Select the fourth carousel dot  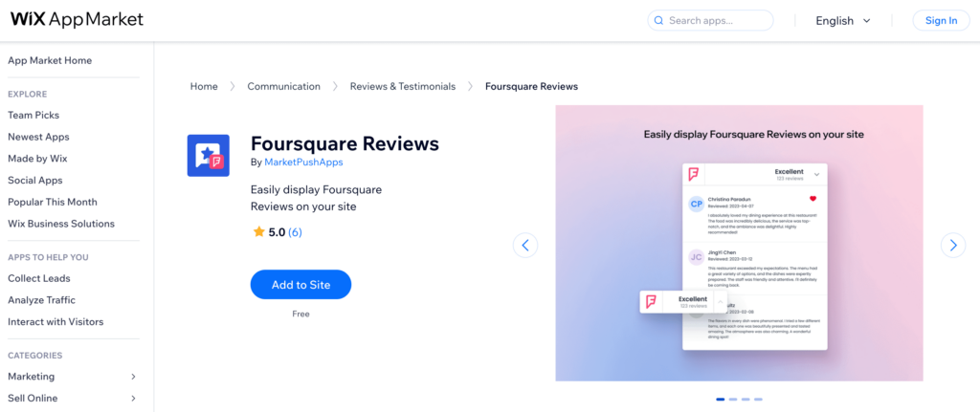(x=758, y=399)
